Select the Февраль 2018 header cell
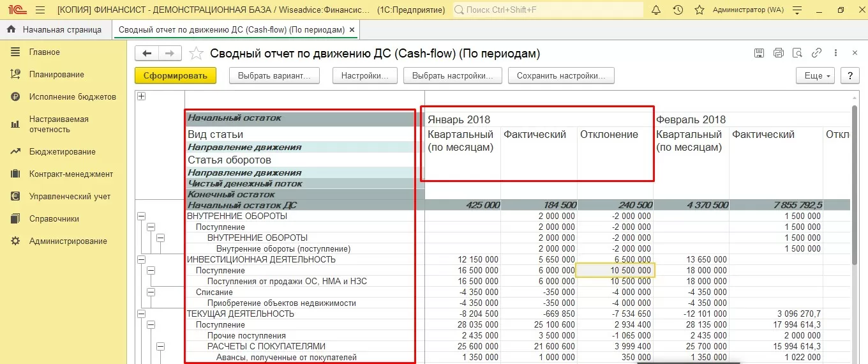This screenshot has height=364, width=868. click(x=753, y=119)
